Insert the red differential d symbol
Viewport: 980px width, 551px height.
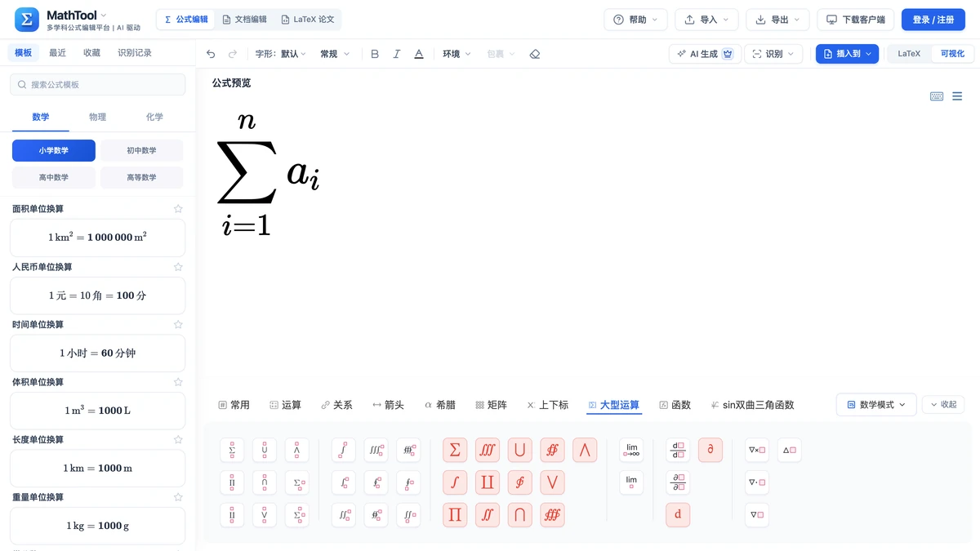678,515
